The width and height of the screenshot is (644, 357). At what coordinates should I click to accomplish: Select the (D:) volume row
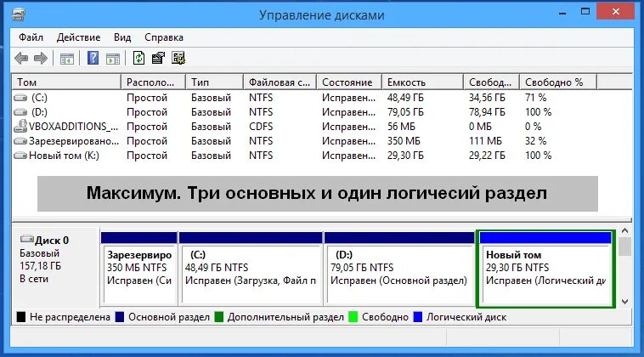pos(304,112)
